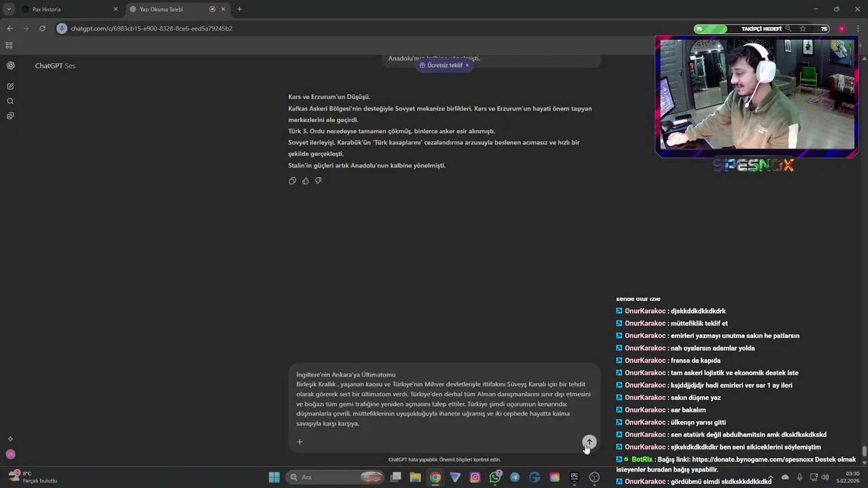Click chat message 'müttefiklik teklif et'
868x488 pixels.
(x=699, y=323)
